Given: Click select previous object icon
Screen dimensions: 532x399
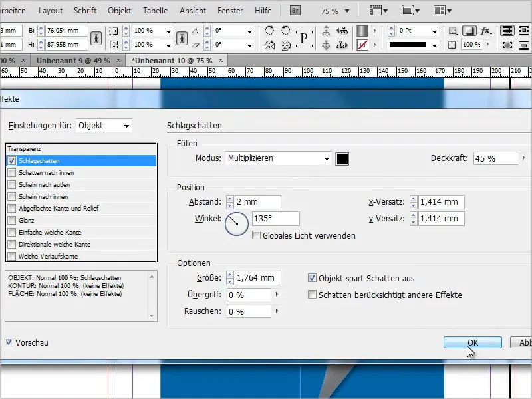Looking at the screenshot, I should click(342, 31).
